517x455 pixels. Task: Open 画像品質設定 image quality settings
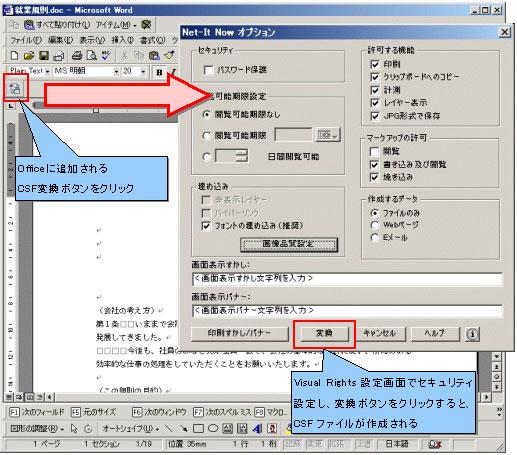[x=289, y=244]
